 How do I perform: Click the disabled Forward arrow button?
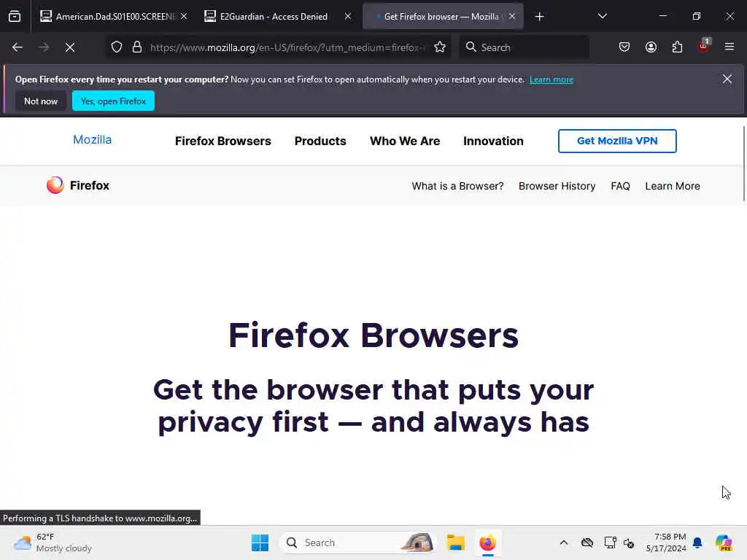pos(44,47)
